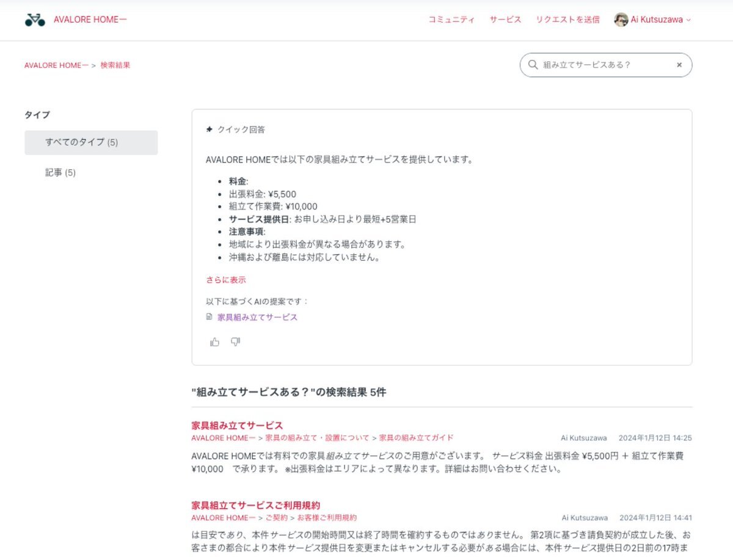Click 家具の組み立てガイド breadcrumb in first result
This screenshot has height=560, width=733.
416,438
